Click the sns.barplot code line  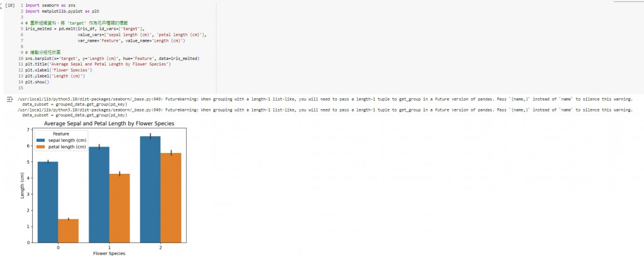(x=112, y=59)
